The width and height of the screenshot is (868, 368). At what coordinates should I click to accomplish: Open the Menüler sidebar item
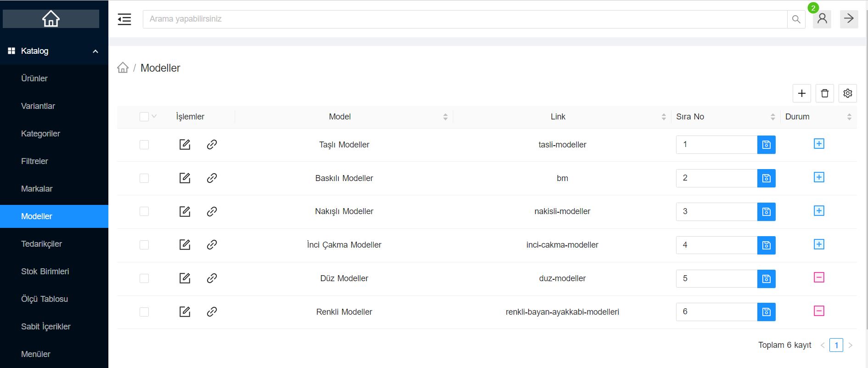tap(54, 354)
